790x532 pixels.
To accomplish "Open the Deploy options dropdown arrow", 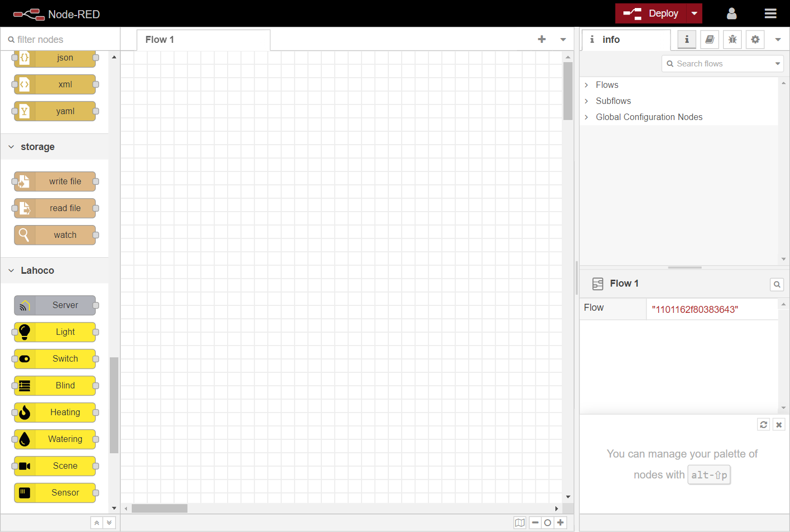I will [x=694, y=14].
